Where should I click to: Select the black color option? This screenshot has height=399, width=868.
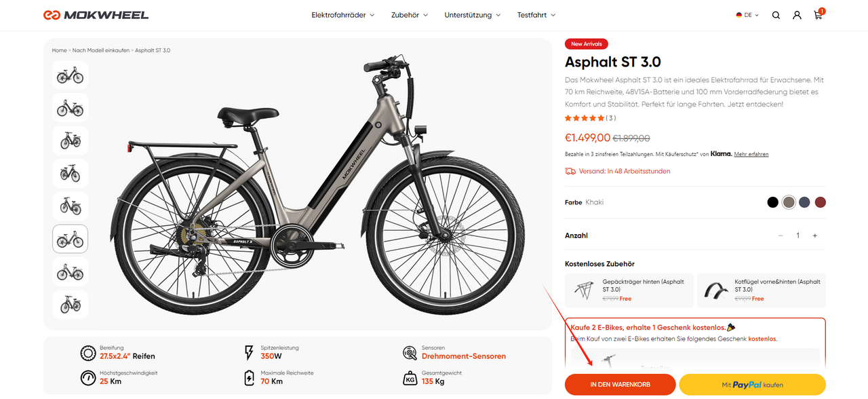(772, 202)
